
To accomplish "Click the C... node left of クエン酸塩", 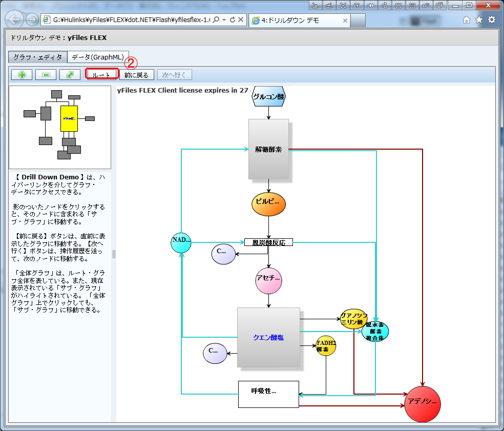I will point(215,353).
